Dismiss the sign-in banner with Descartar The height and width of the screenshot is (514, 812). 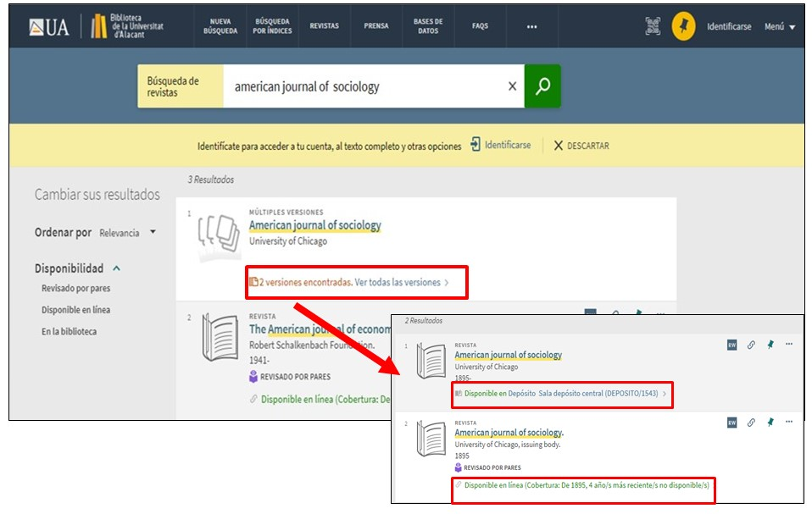[x=581, y=146]
